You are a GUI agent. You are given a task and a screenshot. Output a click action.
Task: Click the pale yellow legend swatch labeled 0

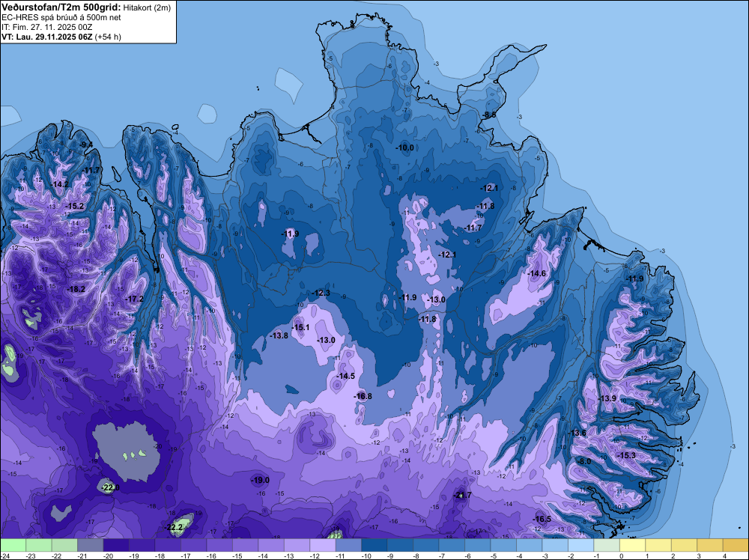632,545
